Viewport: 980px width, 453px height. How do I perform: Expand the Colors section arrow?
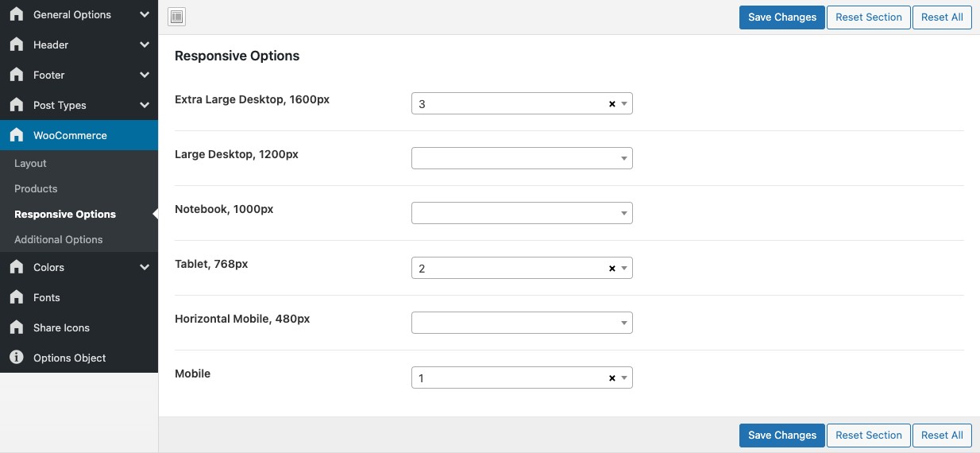pyautogui.click(x=144, y=267)
